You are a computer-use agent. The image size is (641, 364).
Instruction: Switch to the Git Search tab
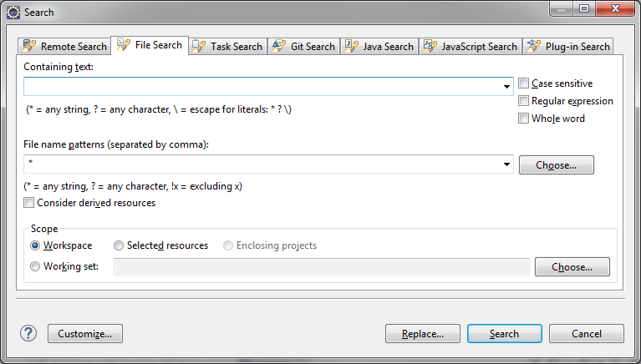tap(303, 46)
